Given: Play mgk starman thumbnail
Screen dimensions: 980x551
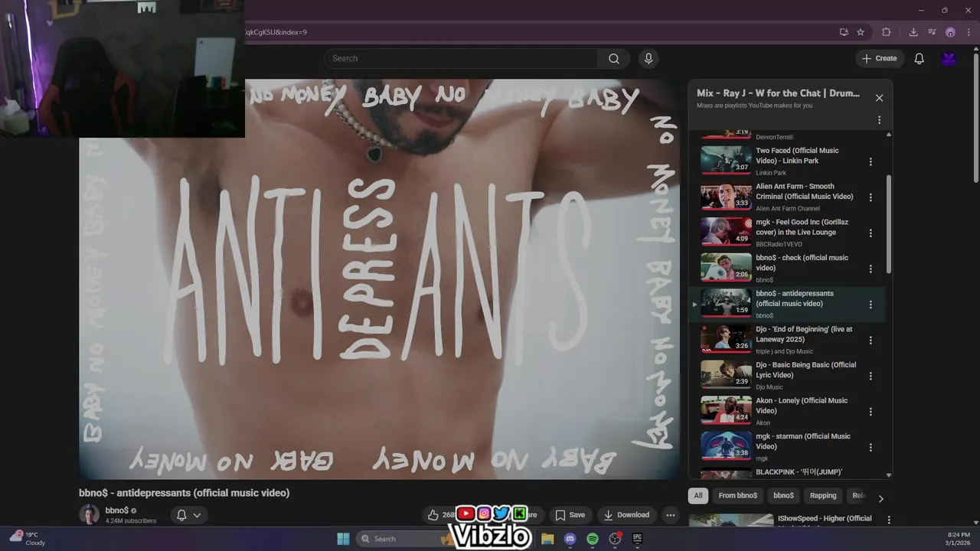Looking at the screenshot, I should click(x=727, y=446).
